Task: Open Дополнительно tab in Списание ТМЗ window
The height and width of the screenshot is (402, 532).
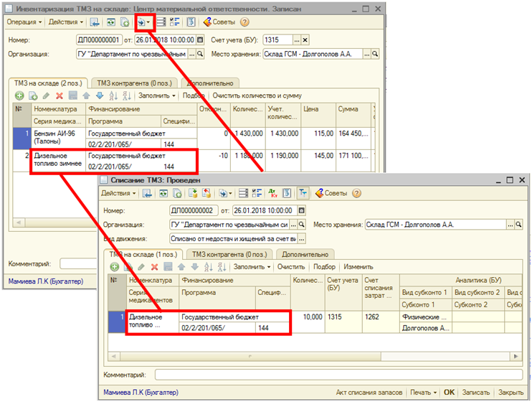Action: coord(306,253)
